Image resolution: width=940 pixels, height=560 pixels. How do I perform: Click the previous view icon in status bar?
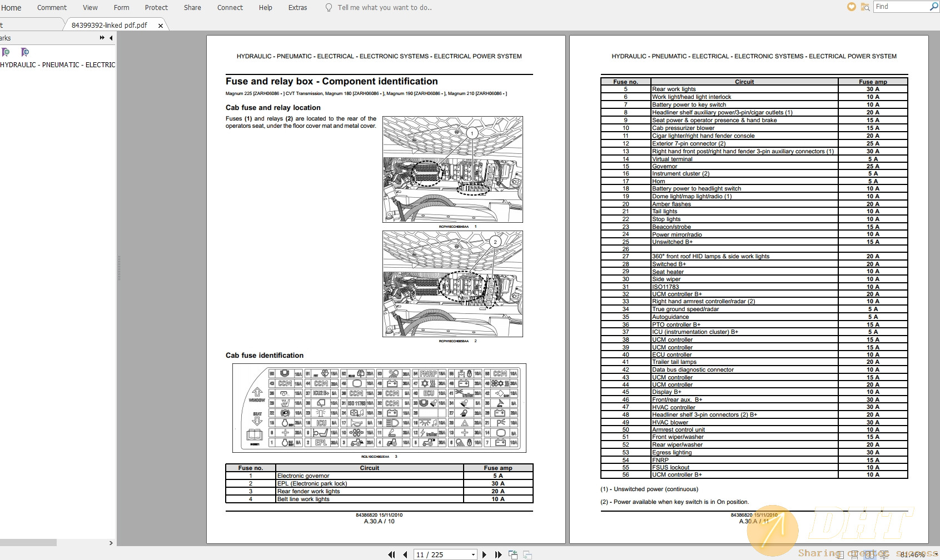pyautogui.click(x=513, y=554)
